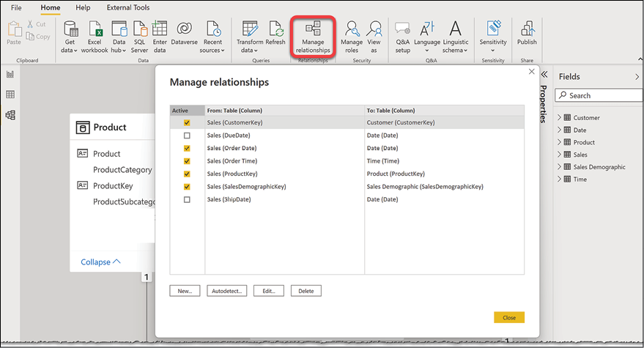Refresh the data with Refresh icon

point(276,29)
